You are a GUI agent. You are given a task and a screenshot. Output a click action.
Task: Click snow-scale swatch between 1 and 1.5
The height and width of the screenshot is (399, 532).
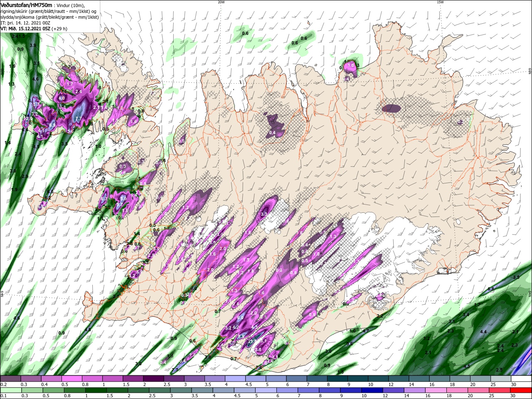113,379
